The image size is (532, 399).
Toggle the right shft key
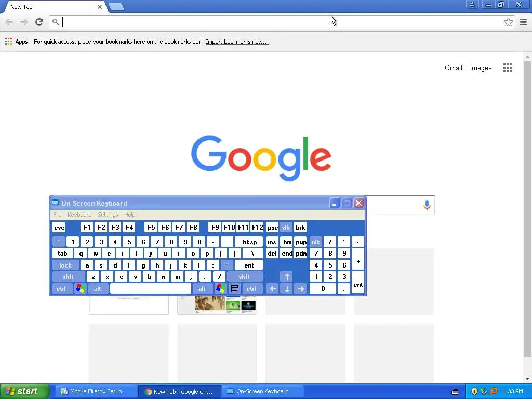[244, 277]
